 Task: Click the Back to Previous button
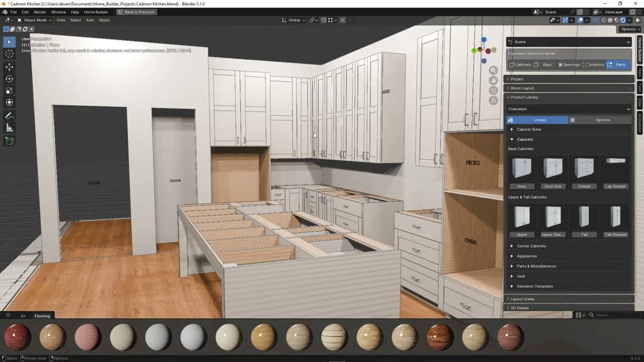[x=136, y=12]
